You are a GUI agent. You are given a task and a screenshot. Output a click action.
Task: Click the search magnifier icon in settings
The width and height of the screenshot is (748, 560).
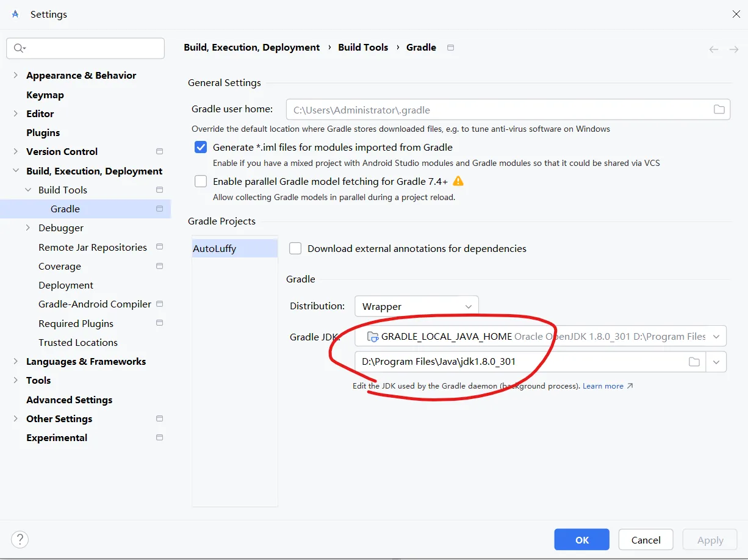[19, 48]
